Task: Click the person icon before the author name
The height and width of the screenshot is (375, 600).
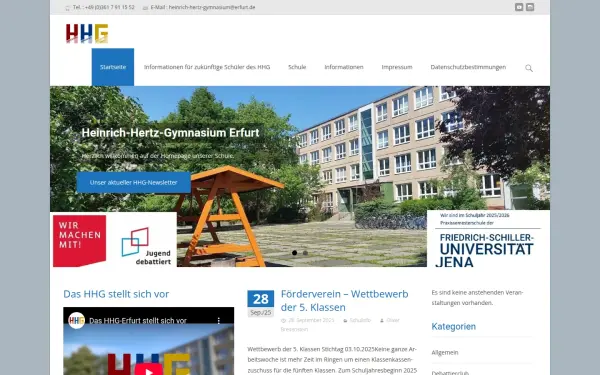Action: click(382, 321)
